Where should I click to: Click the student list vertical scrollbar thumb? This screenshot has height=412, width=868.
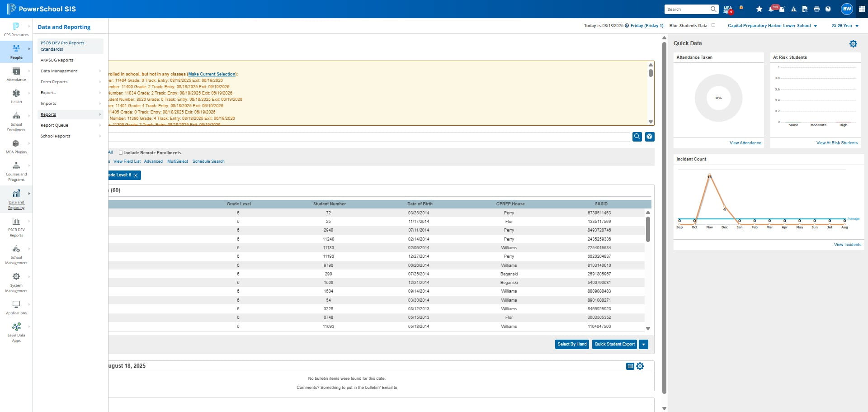coord(648,229)
